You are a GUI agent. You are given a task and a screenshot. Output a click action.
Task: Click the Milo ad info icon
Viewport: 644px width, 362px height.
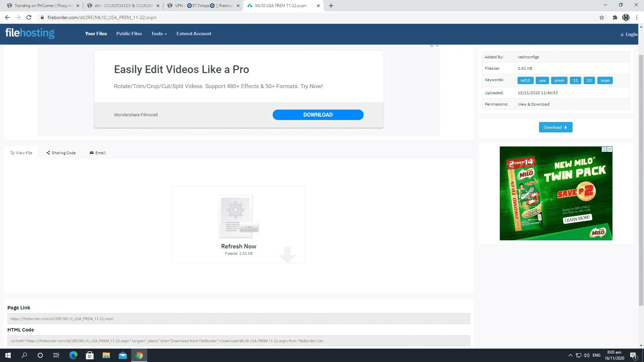(x=604, y=149)
